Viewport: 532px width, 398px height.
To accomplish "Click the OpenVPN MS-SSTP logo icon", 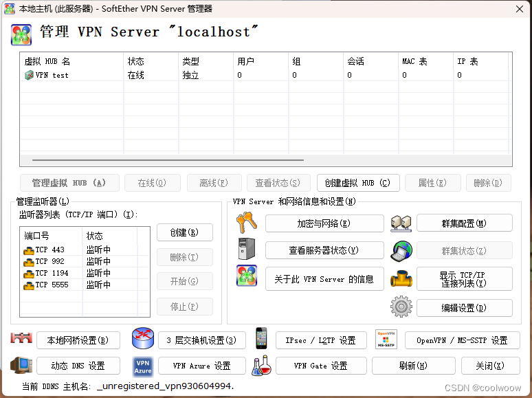I will (386, 339).
